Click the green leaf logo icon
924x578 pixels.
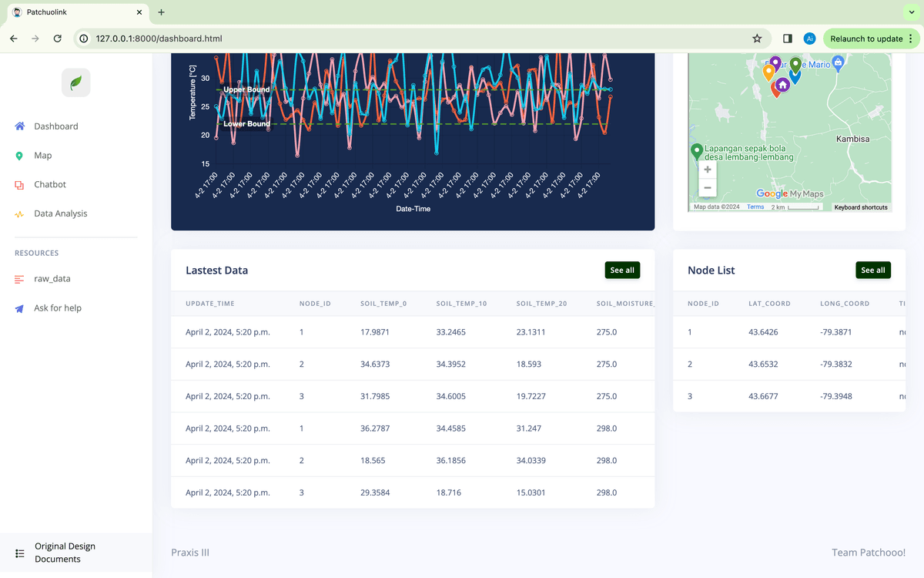point(75,82)
